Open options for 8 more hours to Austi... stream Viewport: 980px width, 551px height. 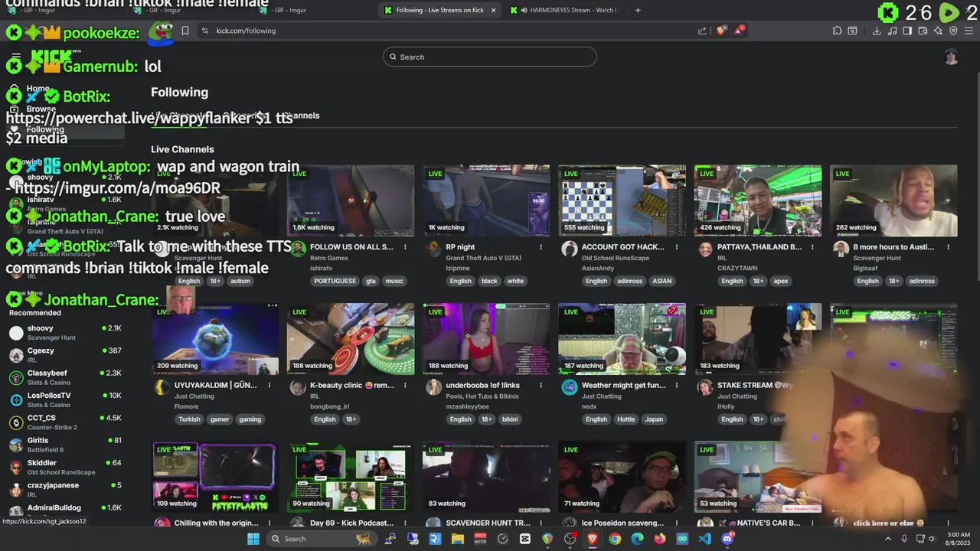click(948, 247)
